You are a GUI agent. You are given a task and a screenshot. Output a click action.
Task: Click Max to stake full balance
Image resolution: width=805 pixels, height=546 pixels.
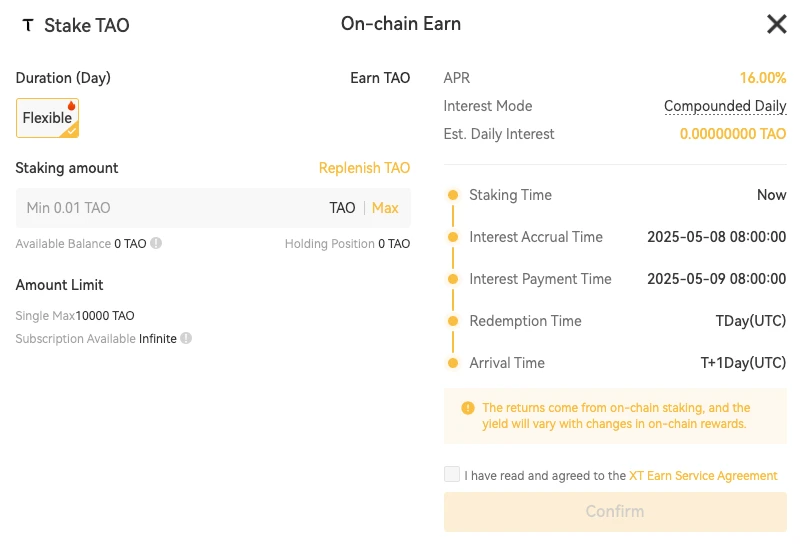coord(385,208)
